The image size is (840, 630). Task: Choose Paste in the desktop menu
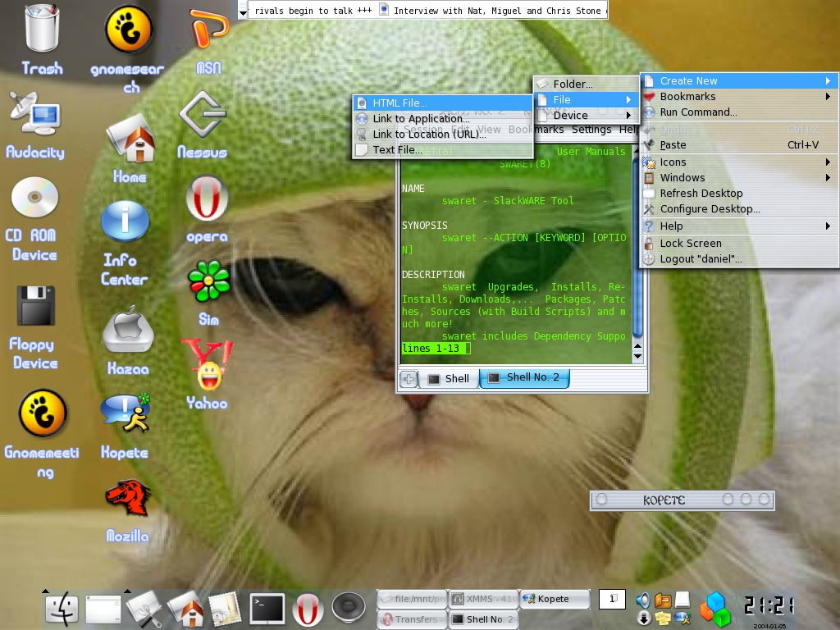(x=739, y=144)
